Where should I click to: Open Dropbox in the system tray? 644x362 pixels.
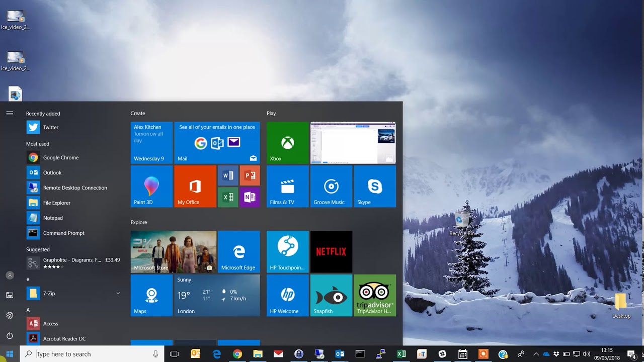point(556,354)
